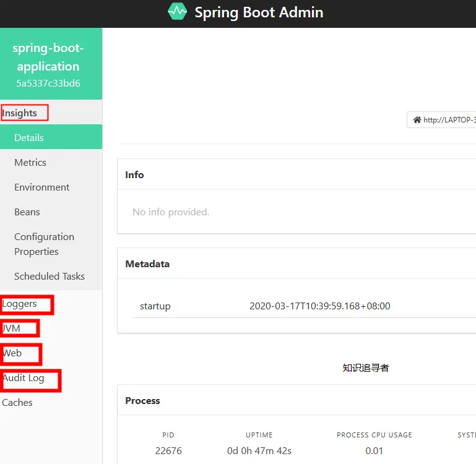Open the Details sidebar item
The width and height of the screenshot is (476, 464).
[51, 137]
